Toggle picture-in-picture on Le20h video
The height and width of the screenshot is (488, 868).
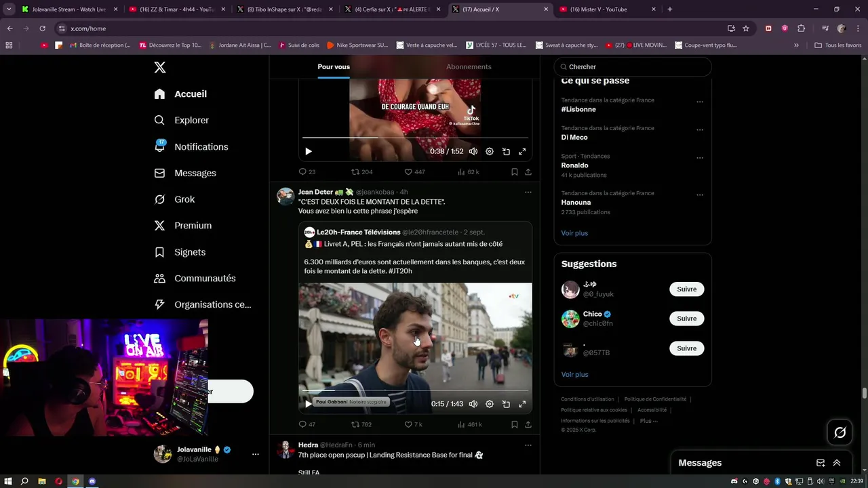tap(506, 404)
